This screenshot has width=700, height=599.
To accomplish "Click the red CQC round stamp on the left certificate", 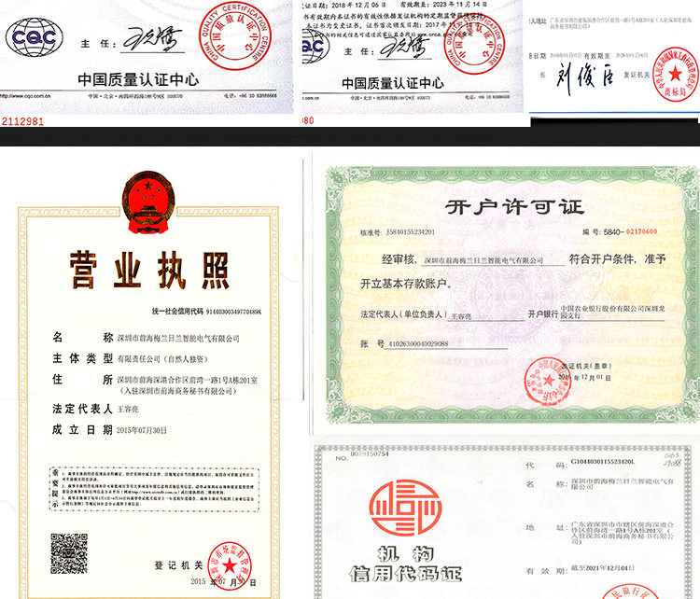I will pos(235,36).
